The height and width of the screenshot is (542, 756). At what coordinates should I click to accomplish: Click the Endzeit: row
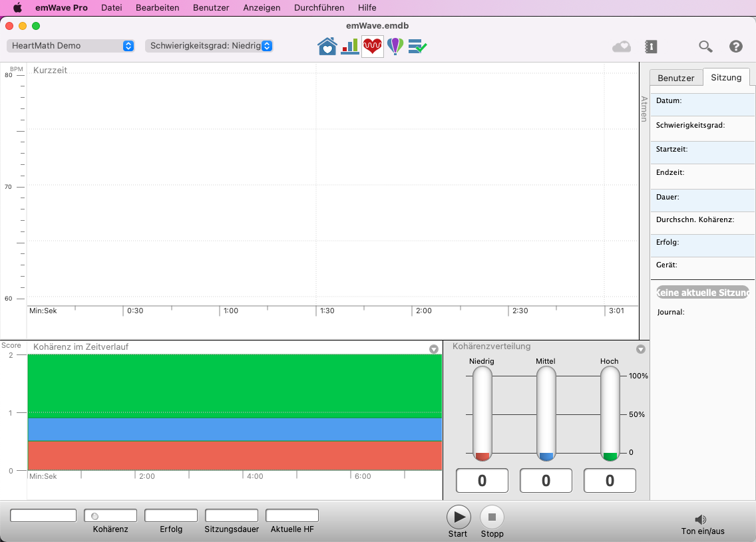pyautogui.click(x=703, y=176)
